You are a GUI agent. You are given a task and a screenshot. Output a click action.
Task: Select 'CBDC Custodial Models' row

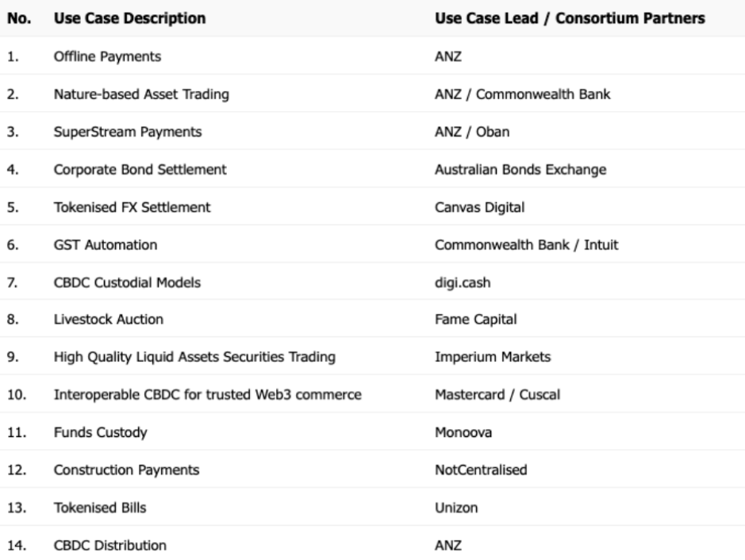[x=127, y=282]
